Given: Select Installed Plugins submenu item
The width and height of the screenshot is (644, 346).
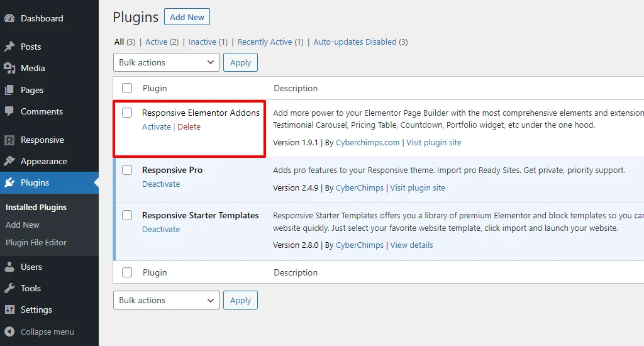Looking at the screenshot, I should click(x=36, y=208).
